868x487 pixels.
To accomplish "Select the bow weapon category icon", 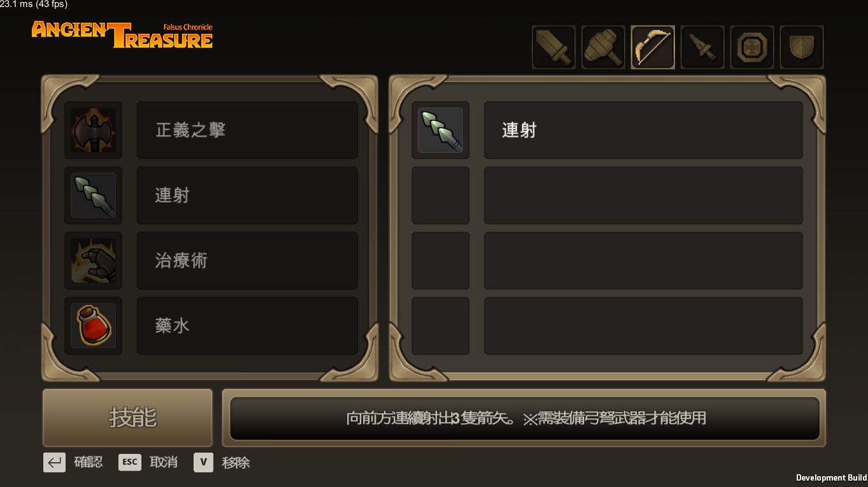I will 653,47.
